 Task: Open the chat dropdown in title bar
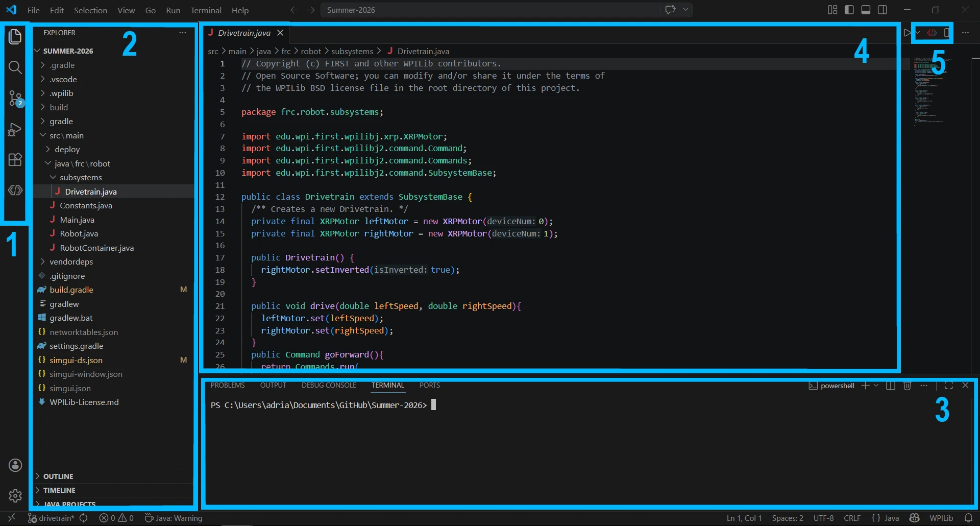click(685, 10)
